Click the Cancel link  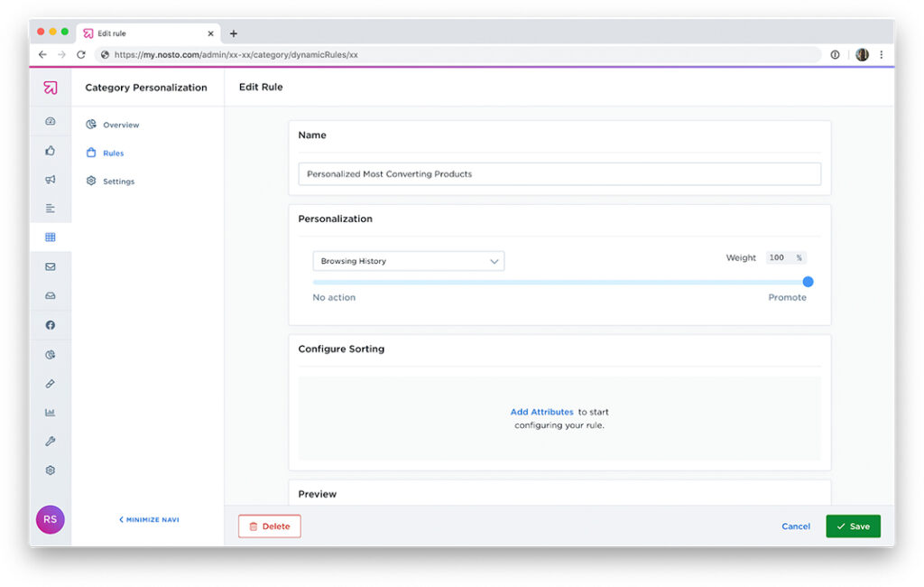[x=796, y=526]
